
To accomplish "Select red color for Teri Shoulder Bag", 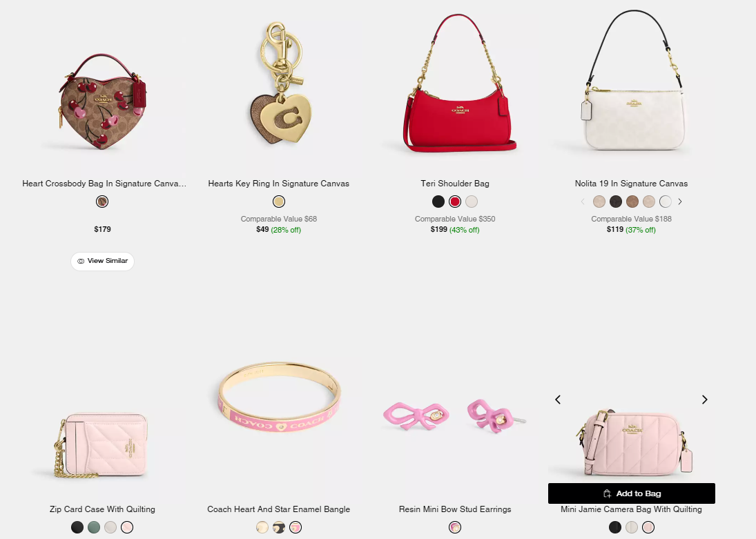I will (x=455, y=202).
